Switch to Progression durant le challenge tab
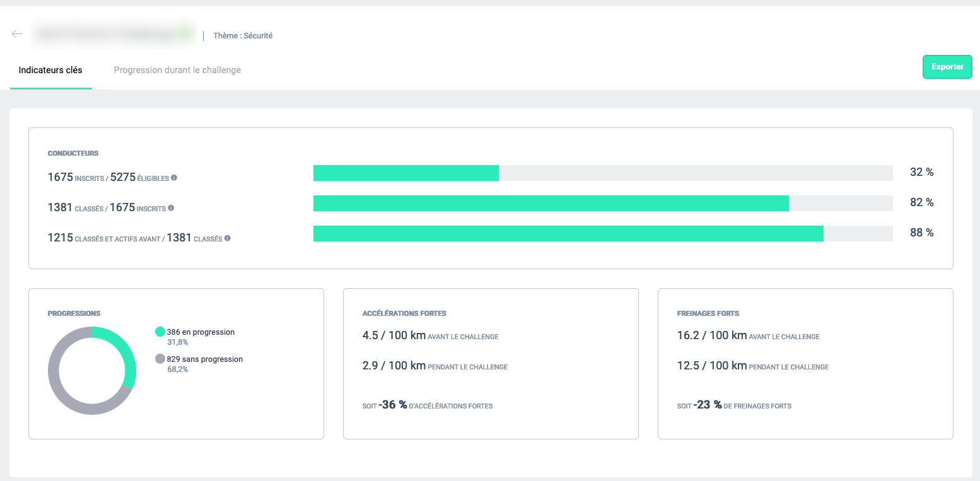The height and width of the screenshot is (481, 980). tap(177, 70)
